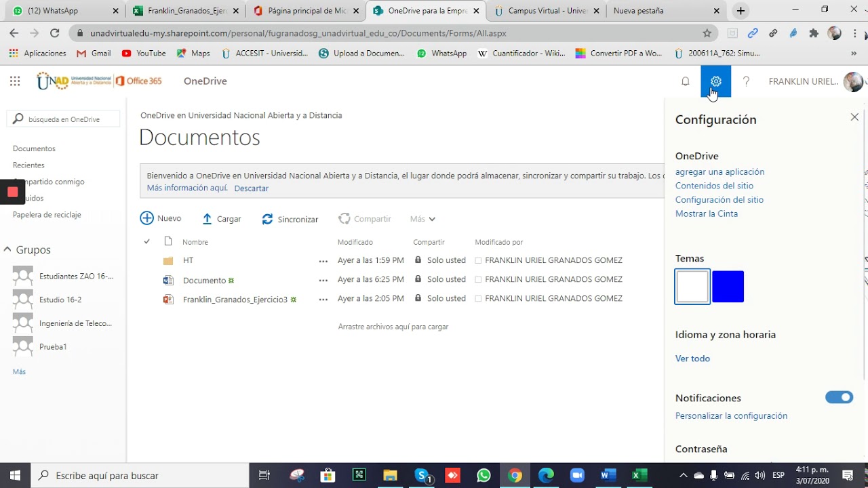868x488 pixels.
Task: Switch to the Campus Virtual tab
Action: pos(547,11)
